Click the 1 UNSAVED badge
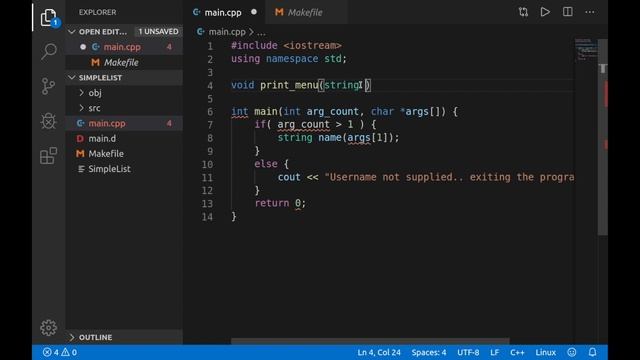This screenshot has height=360, width=640. tap(158, 31)
